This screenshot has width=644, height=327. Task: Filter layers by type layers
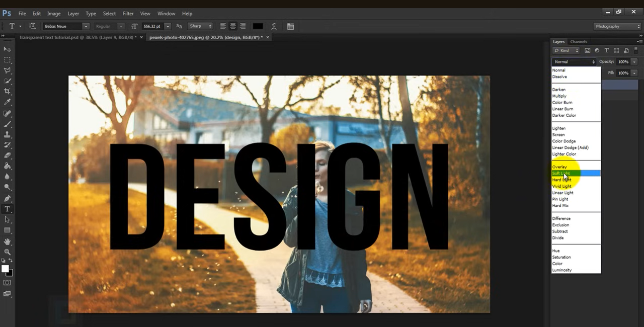tap(606, 50)
